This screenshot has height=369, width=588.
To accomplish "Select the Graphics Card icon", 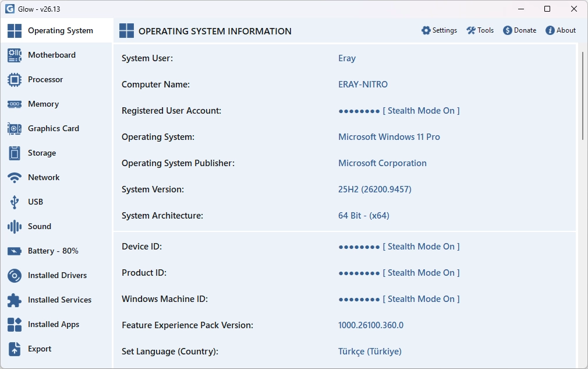I will click(14, 129).
